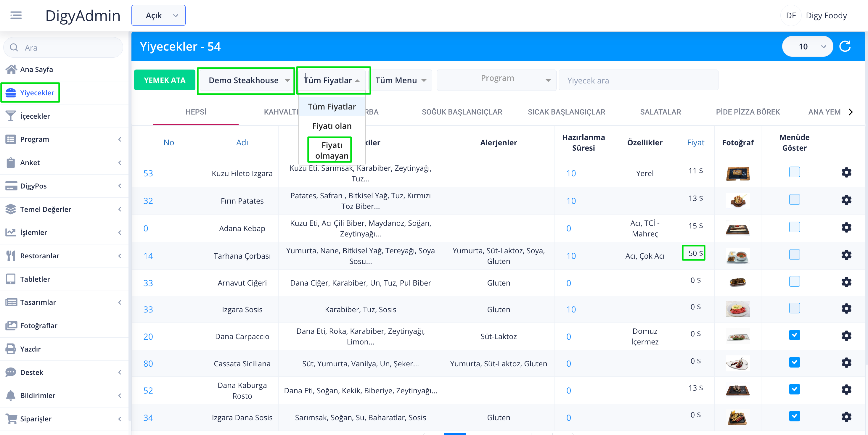
Task: Select Fiyatı olmayan option
Action: click(x=331, y=150)
